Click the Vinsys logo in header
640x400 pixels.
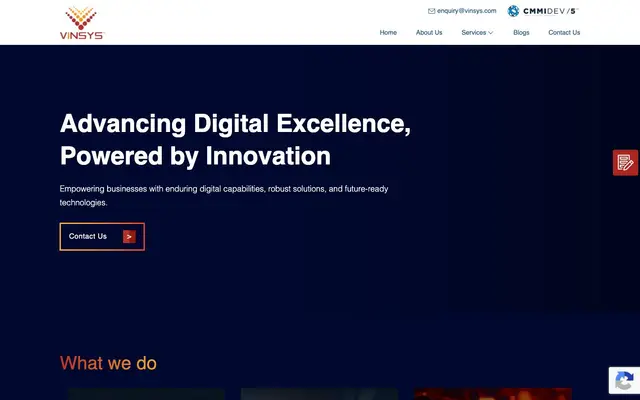[82, 23]
